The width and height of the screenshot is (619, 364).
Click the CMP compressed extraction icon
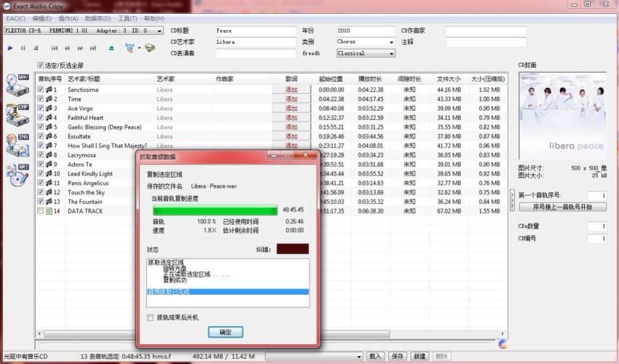(17, 115)
